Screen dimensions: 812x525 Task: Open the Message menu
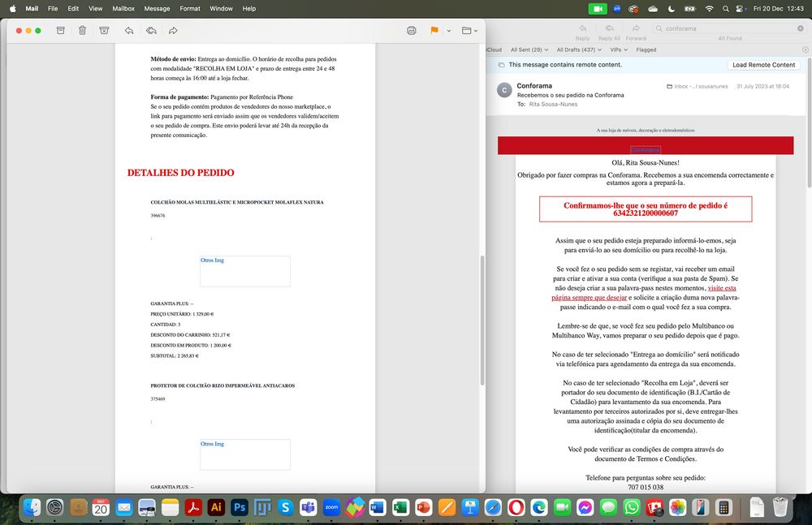point(157,8)
